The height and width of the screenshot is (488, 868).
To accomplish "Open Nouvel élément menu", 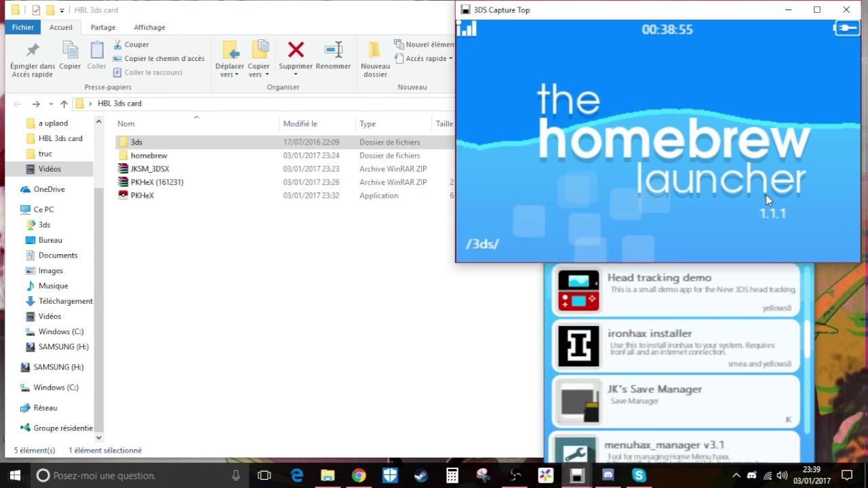I will click(424, 44).
